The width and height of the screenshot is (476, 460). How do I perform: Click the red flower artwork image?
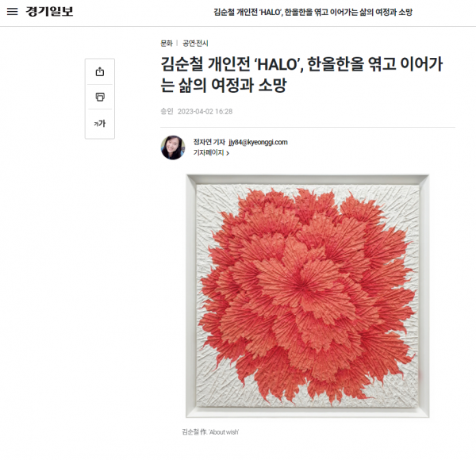pos(308,296)
